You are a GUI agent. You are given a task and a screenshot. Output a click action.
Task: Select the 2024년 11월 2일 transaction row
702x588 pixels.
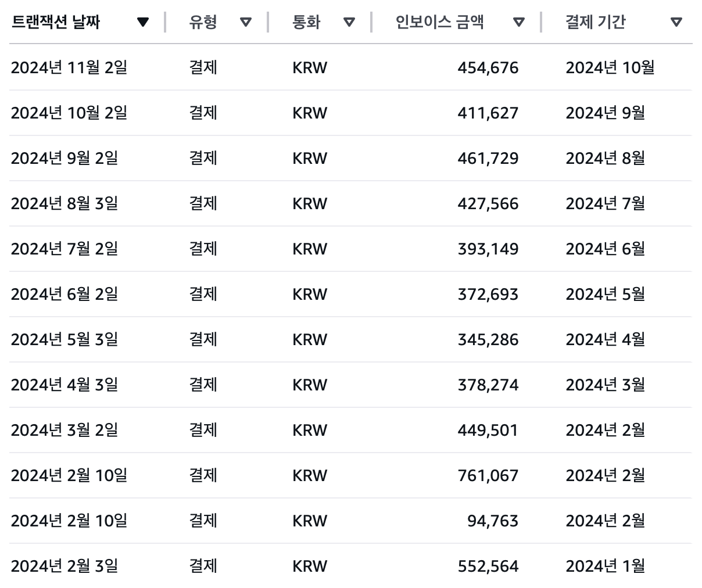point(69,67)
